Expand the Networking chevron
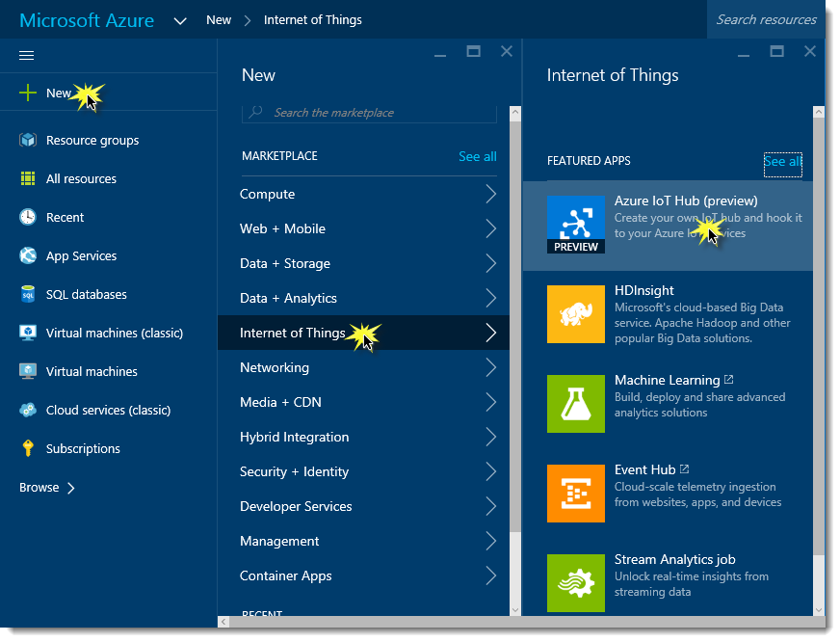The width and height of the screenshot is (840, 642). tap(490, 367)
